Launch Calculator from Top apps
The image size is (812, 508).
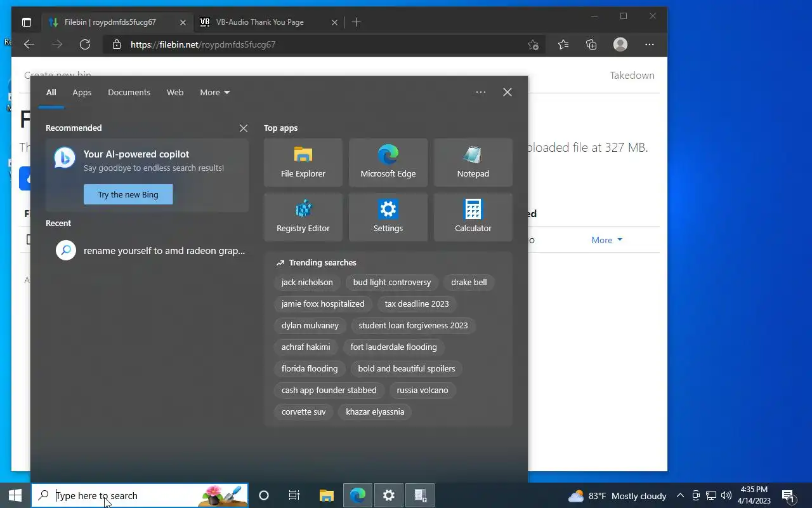pos(473,217)
